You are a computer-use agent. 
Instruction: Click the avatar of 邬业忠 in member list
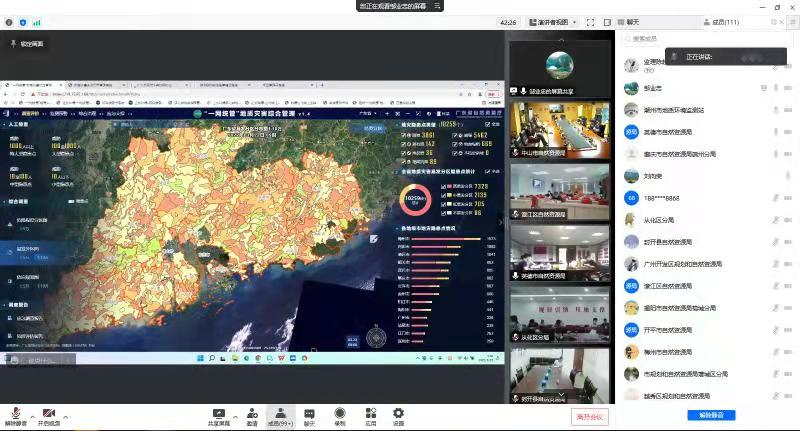[x=632, y=88]
